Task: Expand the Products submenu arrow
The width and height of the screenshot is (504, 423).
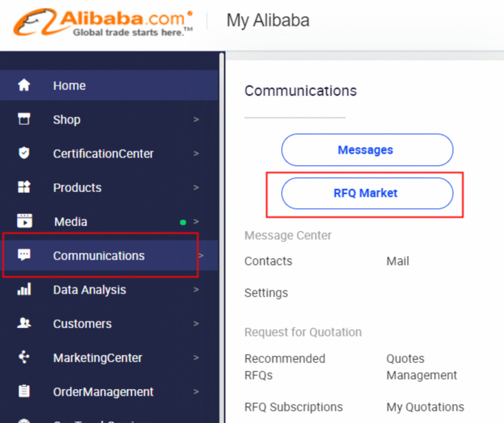Action: coord(196,188)
